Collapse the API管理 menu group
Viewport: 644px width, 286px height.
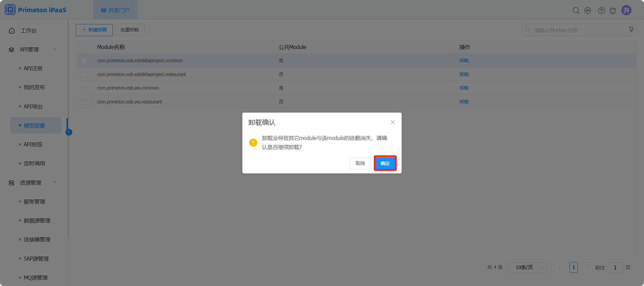click(55, 49)
